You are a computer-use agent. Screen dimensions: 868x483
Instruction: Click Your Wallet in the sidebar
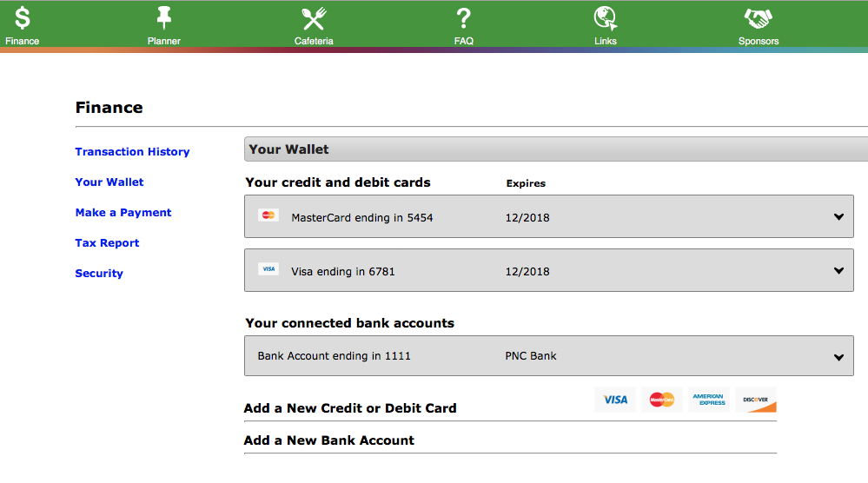[x=109, y=182]
